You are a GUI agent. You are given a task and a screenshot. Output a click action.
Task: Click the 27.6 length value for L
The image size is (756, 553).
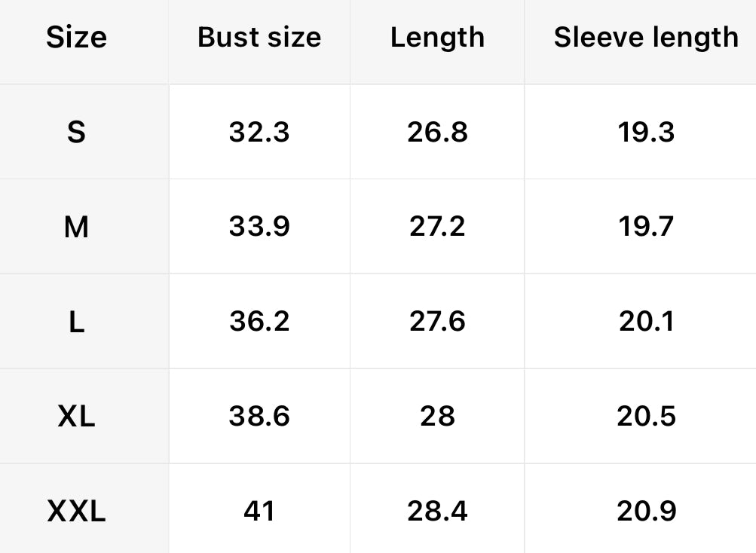pos(437,322)
